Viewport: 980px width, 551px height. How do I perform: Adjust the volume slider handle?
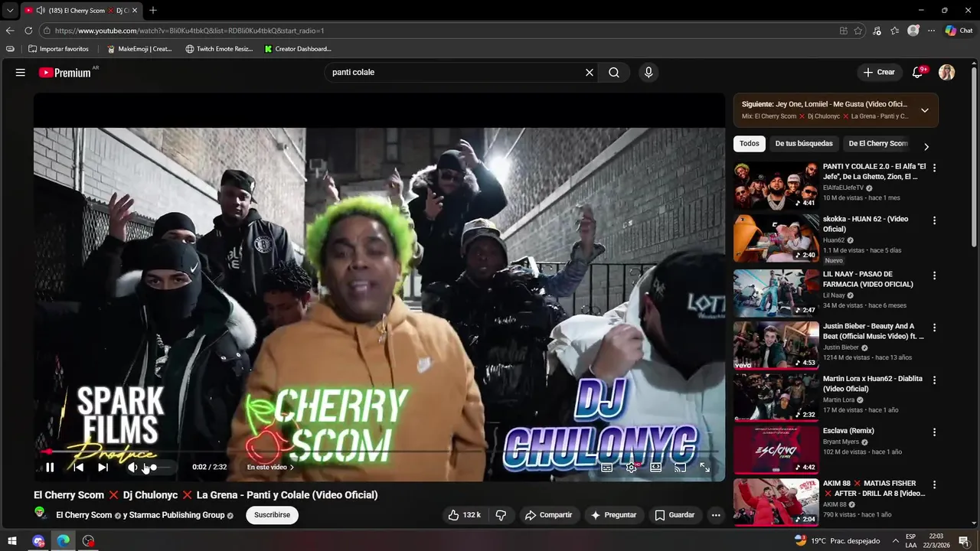pos(153,467)
